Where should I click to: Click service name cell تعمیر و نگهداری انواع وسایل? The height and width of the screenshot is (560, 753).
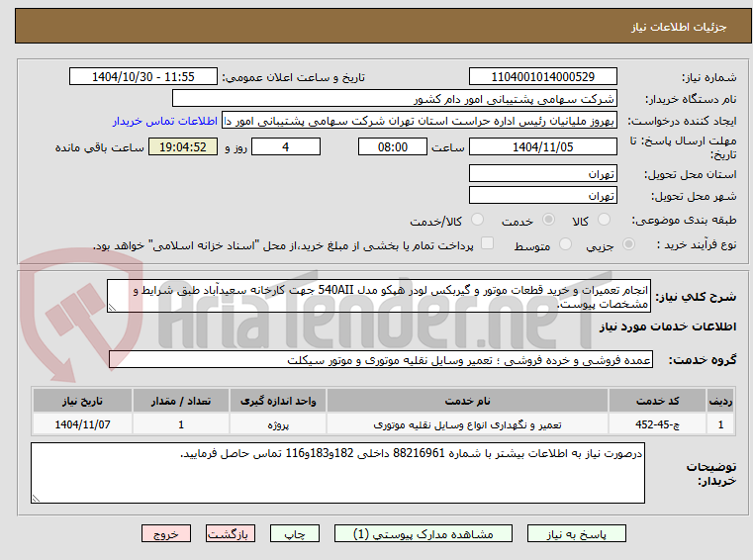point(467,424)
